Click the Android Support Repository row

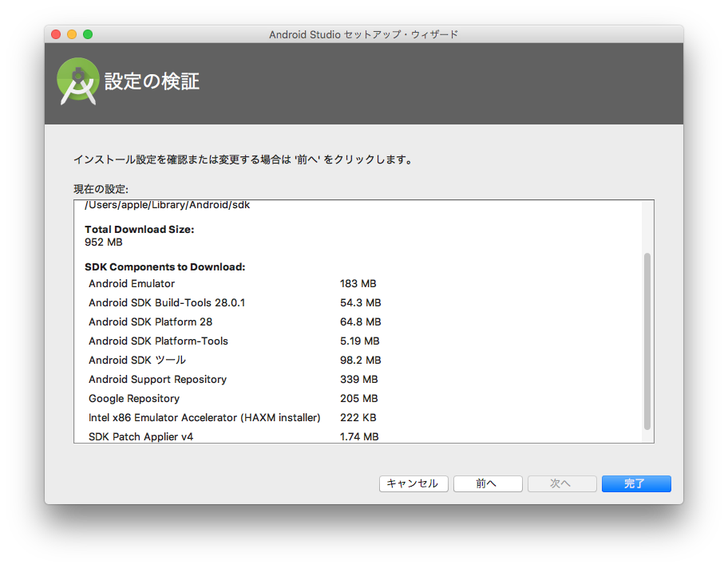point(157,379)
